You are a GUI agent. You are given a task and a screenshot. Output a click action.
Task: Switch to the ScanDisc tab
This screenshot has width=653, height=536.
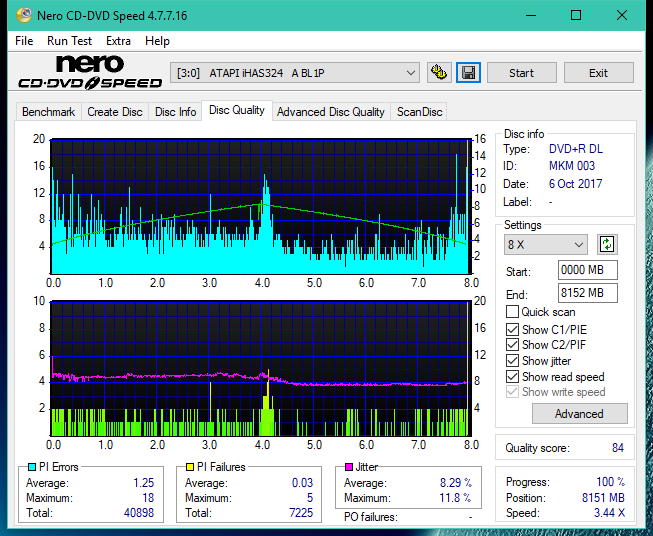[x=419, y=112]
